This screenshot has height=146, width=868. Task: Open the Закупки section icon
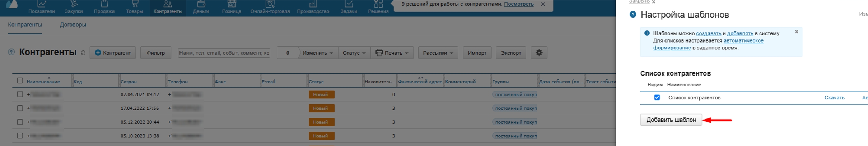point(74,4)
